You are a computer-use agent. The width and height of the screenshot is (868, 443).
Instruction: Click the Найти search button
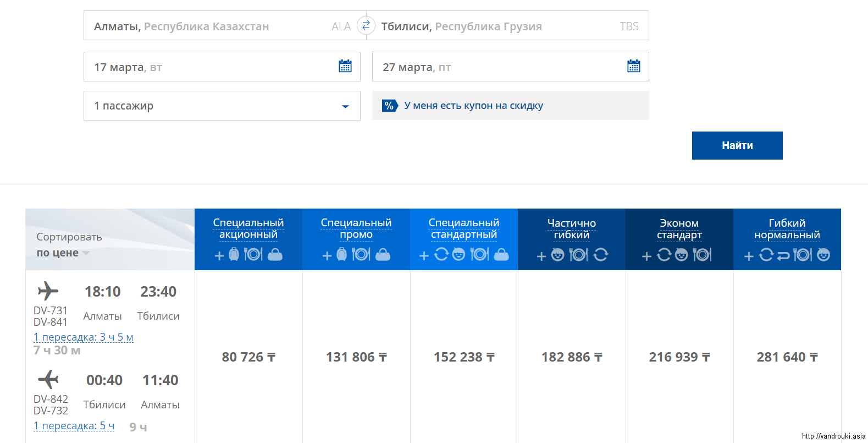tap(737, 145)
